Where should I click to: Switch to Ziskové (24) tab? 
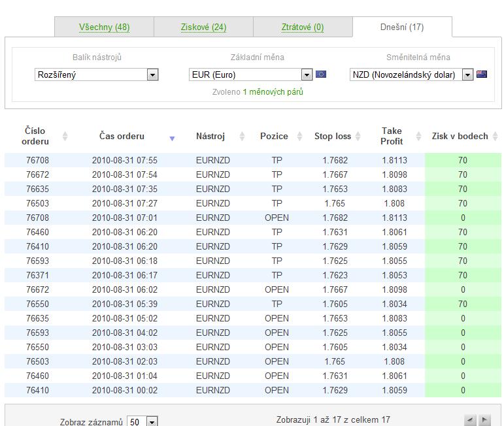coord(203,27)
